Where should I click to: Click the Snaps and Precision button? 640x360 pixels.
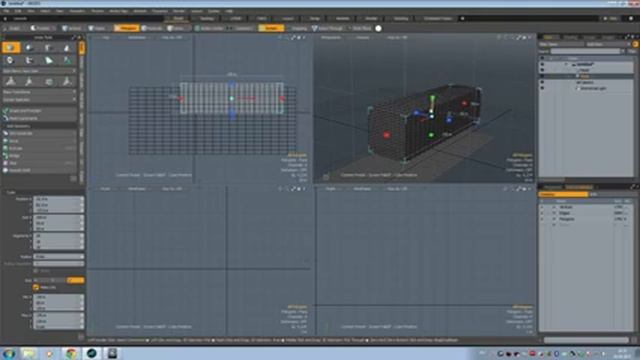(x=40, y=111)
